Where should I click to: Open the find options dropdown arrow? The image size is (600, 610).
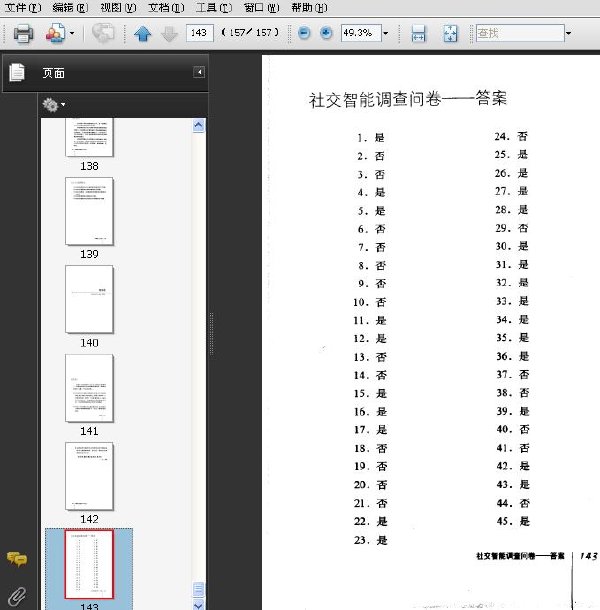click(x=568, y=33)
